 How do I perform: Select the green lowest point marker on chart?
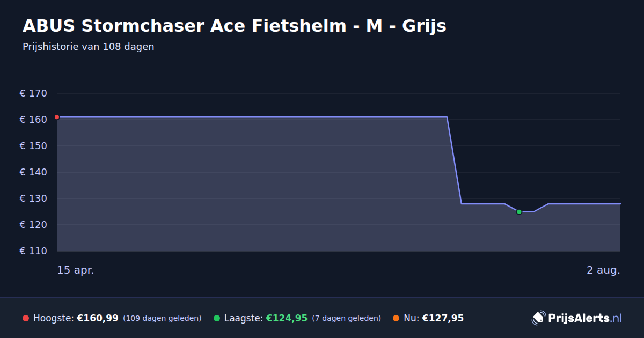pos(519,212)
